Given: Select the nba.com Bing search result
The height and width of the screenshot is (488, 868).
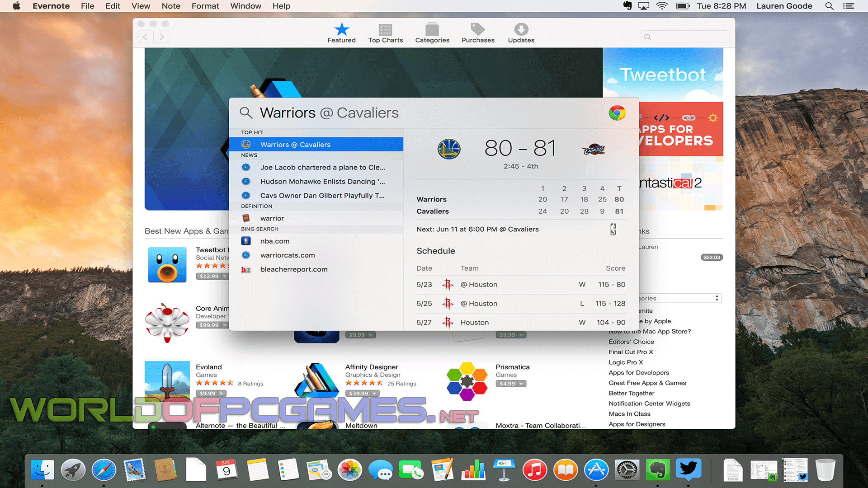Looking at the screenshot, I should pos(275,241).
